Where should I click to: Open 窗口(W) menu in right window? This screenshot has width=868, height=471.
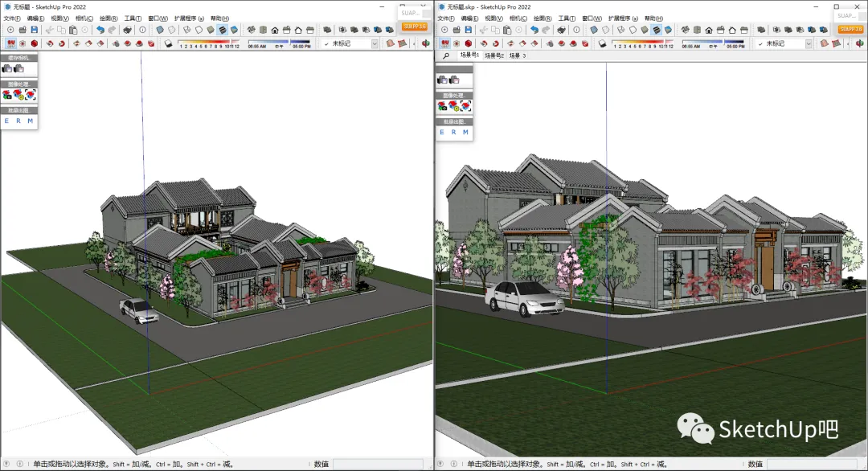tap(592, 18)
